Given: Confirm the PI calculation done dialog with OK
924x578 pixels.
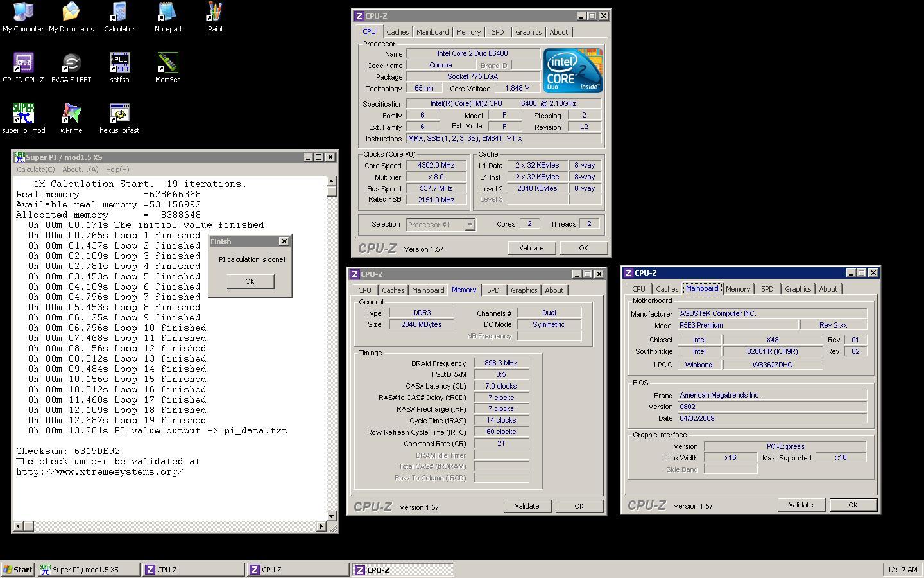Looking at the screenshot, I should coord(250,281).
